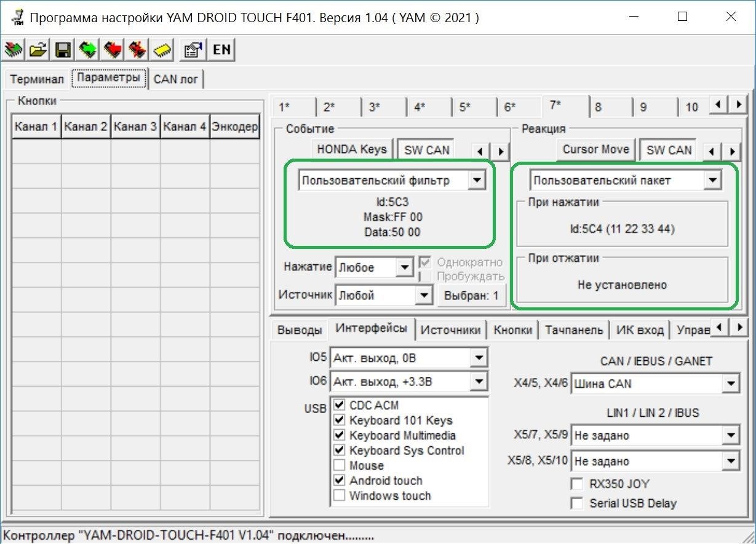The width and height of the screenshot is (756, 544).
Task: Click the Выбран: 1 button
Action: click(472, 296)
